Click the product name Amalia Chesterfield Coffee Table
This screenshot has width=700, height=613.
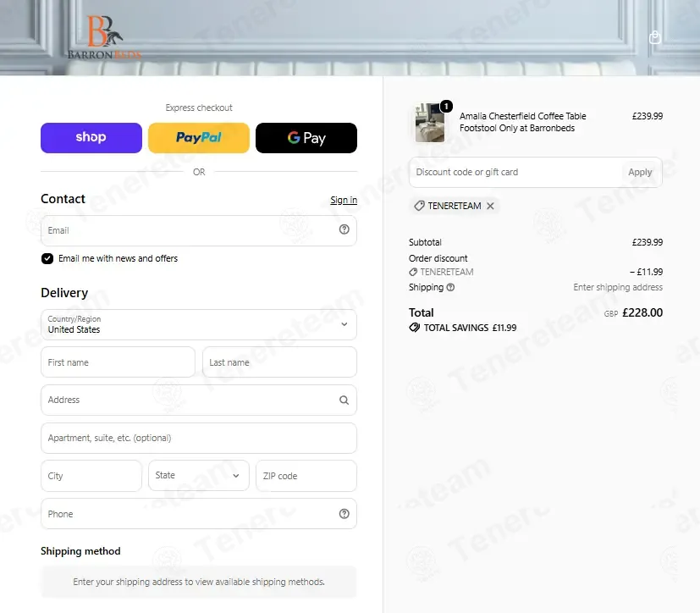tap(523, 122)
